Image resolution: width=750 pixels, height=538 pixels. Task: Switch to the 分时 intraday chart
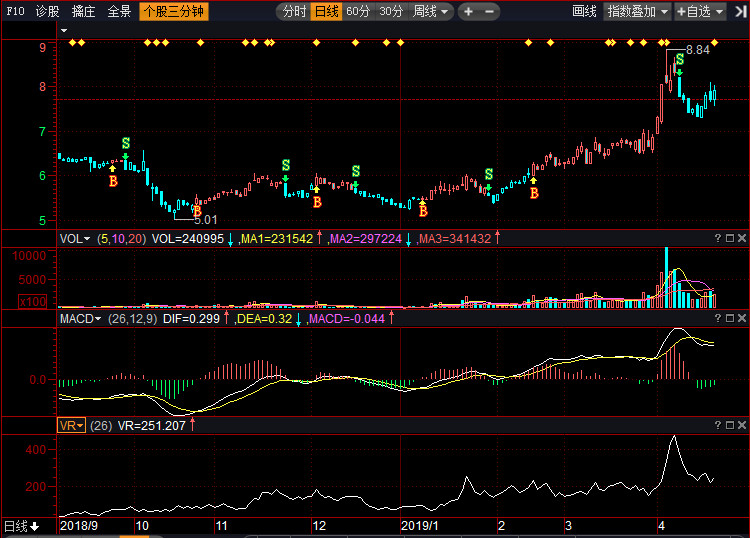pyautogui.click(x=294, y=11)
